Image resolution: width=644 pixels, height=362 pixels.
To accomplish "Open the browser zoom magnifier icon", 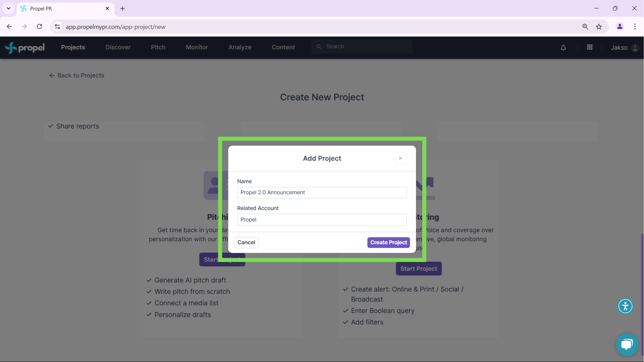I will pos(585,26).
